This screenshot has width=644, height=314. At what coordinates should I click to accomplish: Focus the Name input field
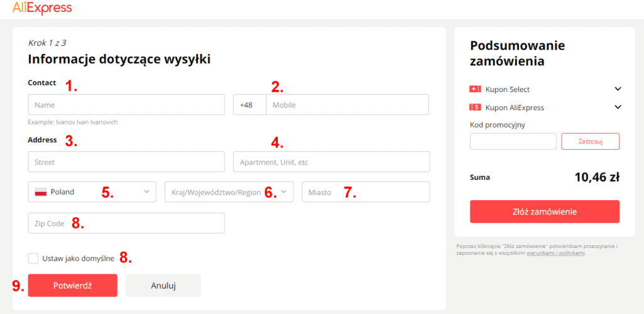126,105
